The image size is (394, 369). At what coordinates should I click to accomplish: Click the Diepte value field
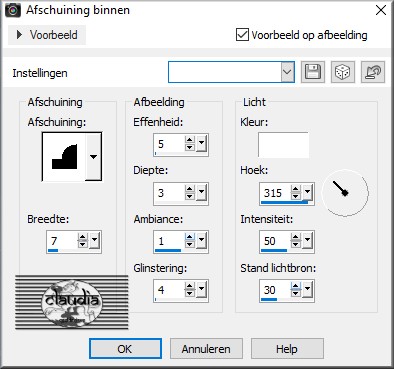pos(169,193)
